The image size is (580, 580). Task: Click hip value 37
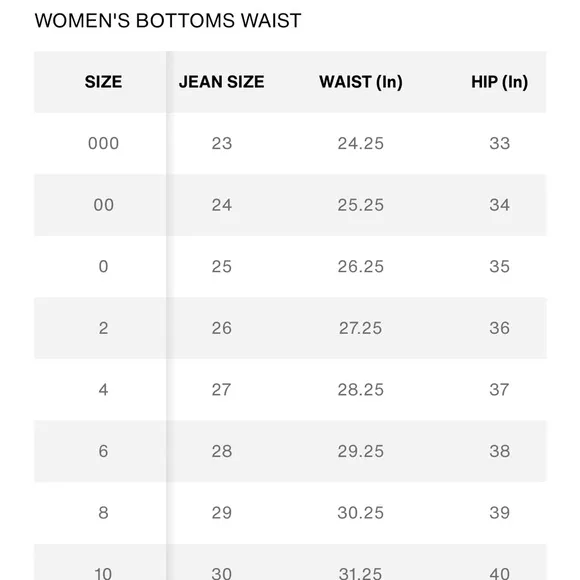coord(499,390)
